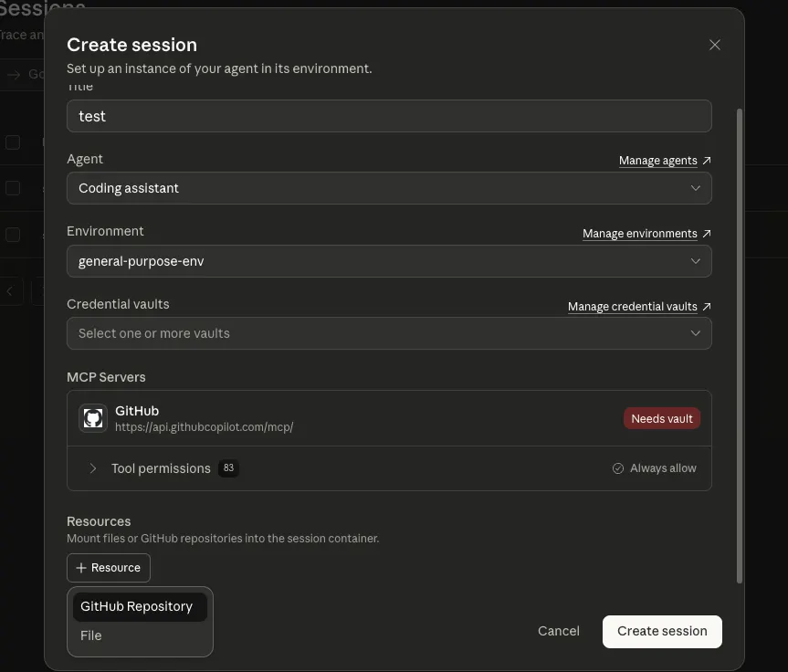Click the dialog's vertical scrollbar

(740, 346)
